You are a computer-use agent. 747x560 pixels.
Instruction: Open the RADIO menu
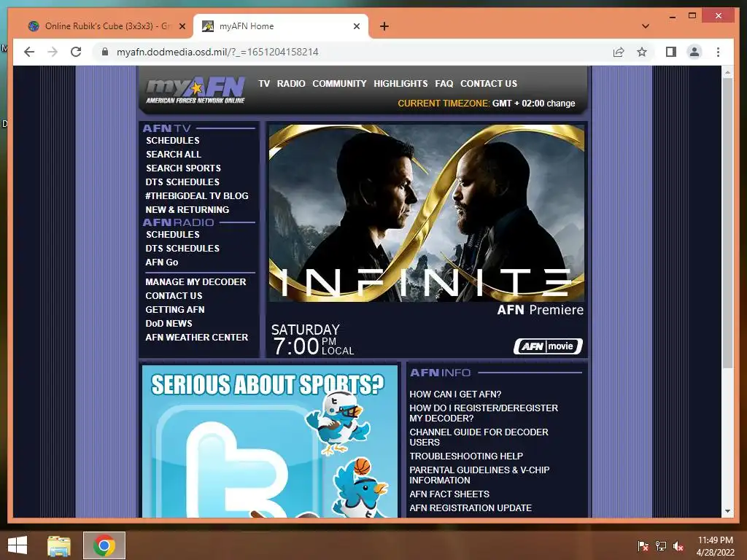click(x=291, y=83)
